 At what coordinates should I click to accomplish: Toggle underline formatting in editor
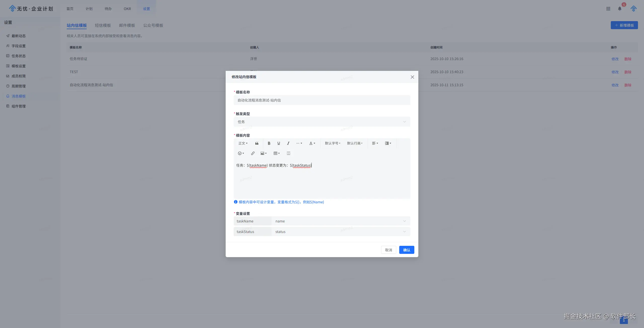[x=278, y=143]
